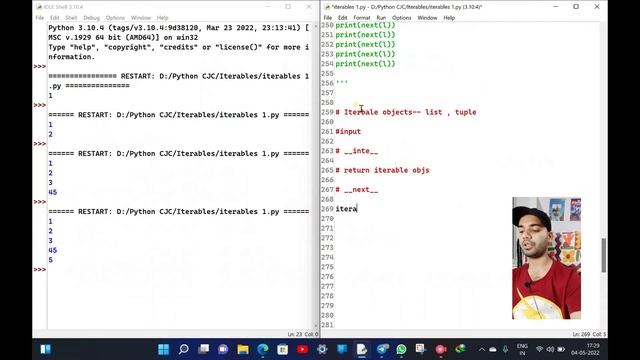Open Edit menu in iterables 1.py editor
640x360 pixels.
pos(342,18)
